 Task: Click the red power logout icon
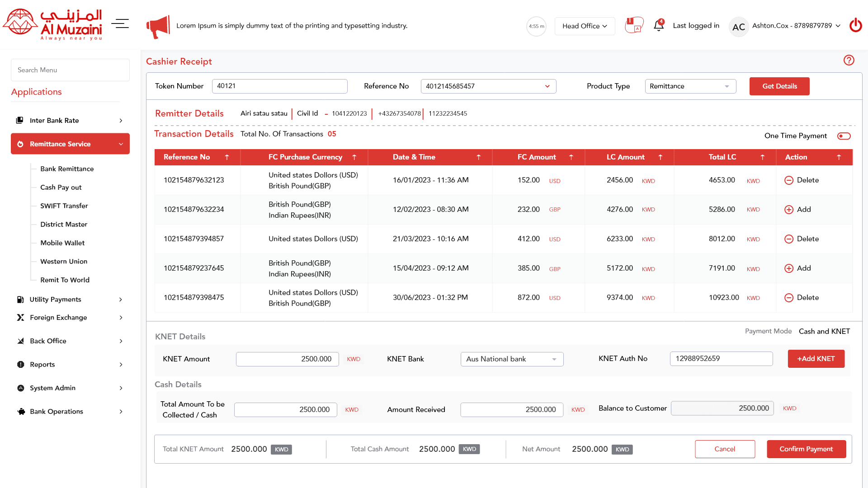855,25
